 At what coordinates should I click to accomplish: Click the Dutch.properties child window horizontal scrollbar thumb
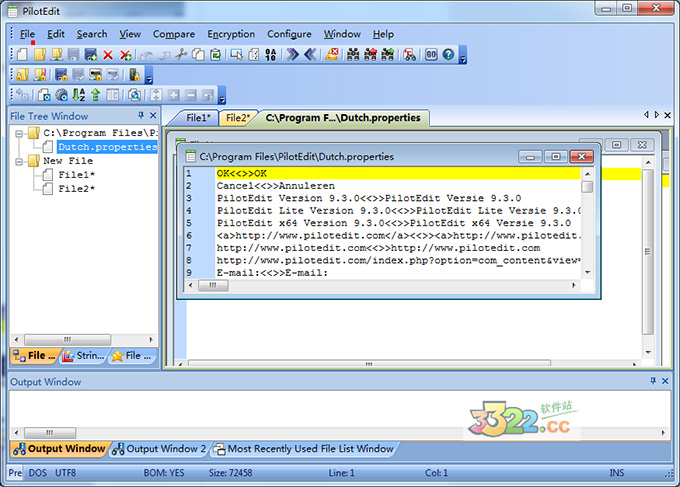point(213,285)
